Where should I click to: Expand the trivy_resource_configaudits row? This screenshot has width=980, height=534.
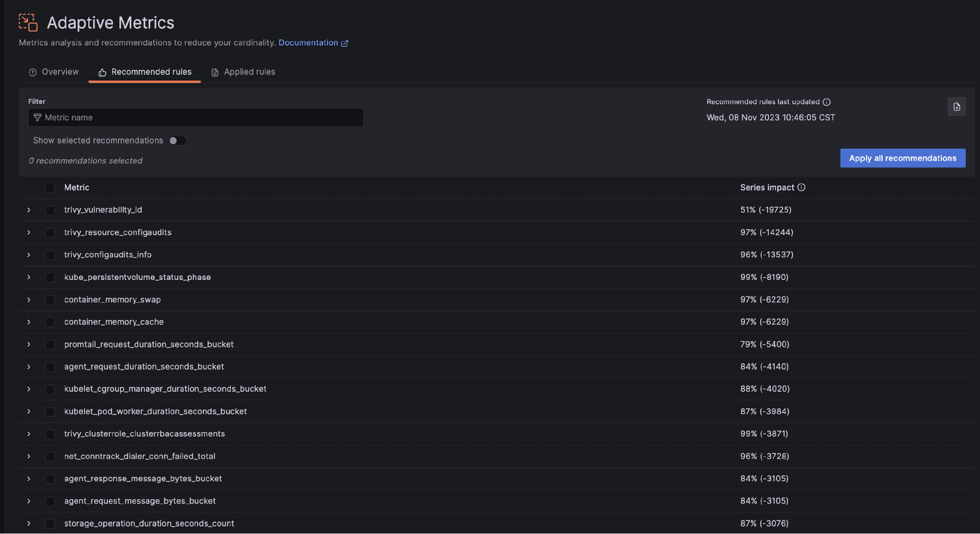click(29, 232)
